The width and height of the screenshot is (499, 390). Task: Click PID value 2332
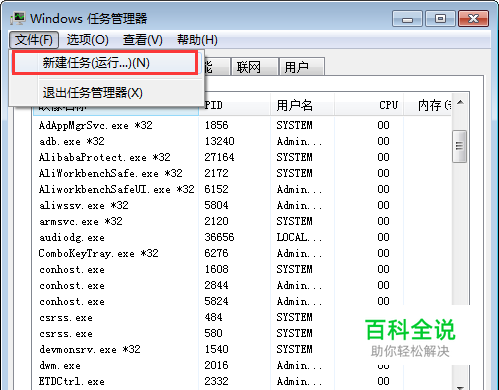216,381
